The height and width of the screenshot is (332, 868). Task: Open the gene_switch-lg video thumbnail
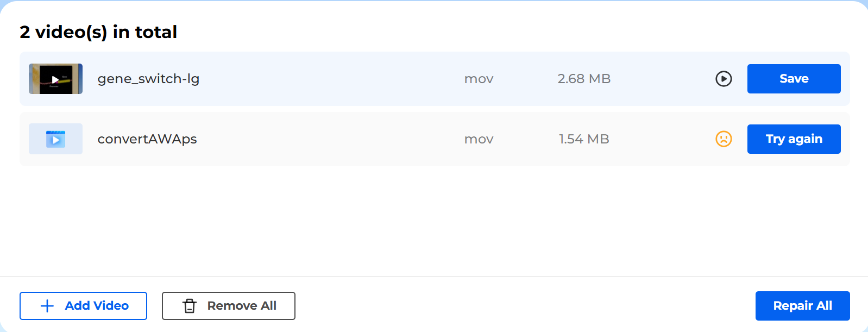[55, 79]
